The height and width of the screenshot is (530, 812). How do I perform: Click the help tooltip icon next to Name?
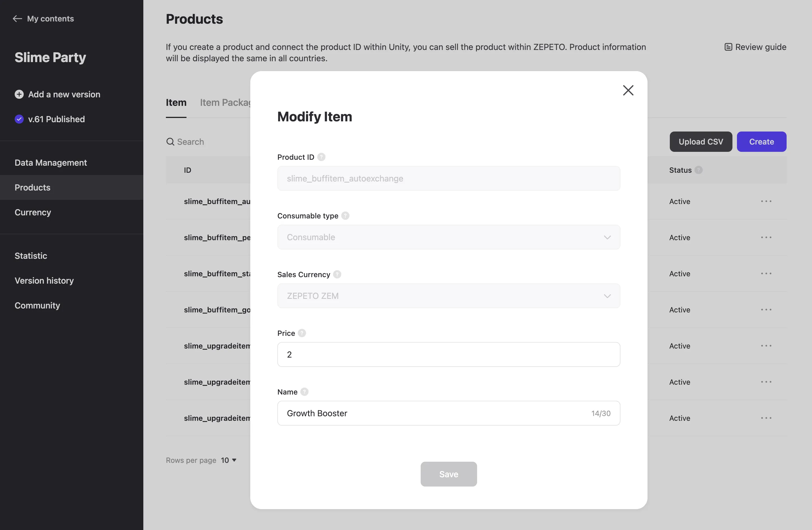coord(304,392)
